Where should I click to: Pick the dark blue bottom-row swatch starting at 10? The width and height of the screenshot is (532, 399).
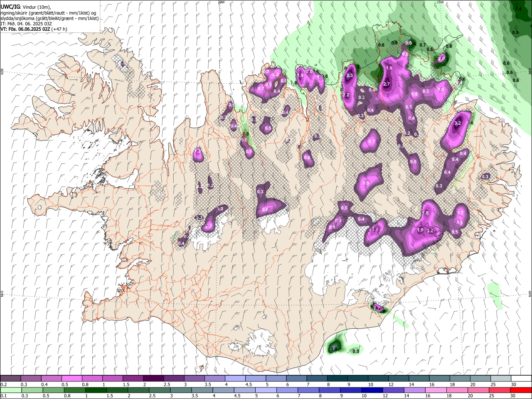tap(372, 390)
